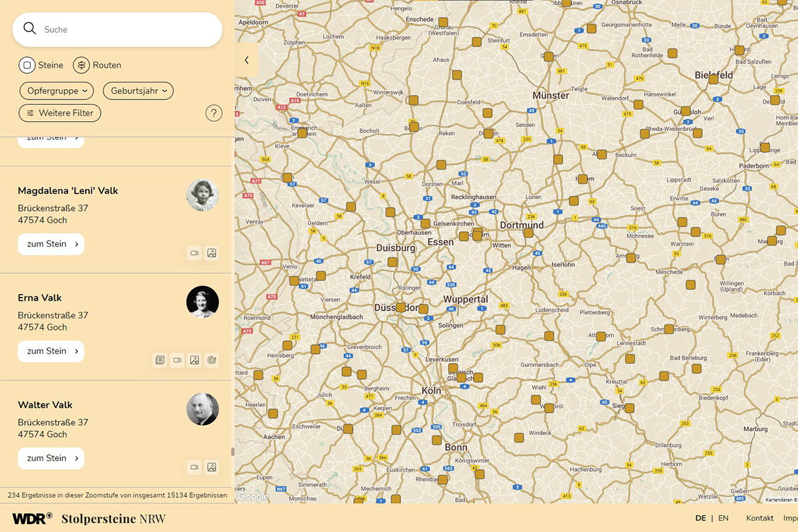The width and height of the screenshot is (798, 532).
Task: Click the name Erna Valk
Action: point(39,297)
